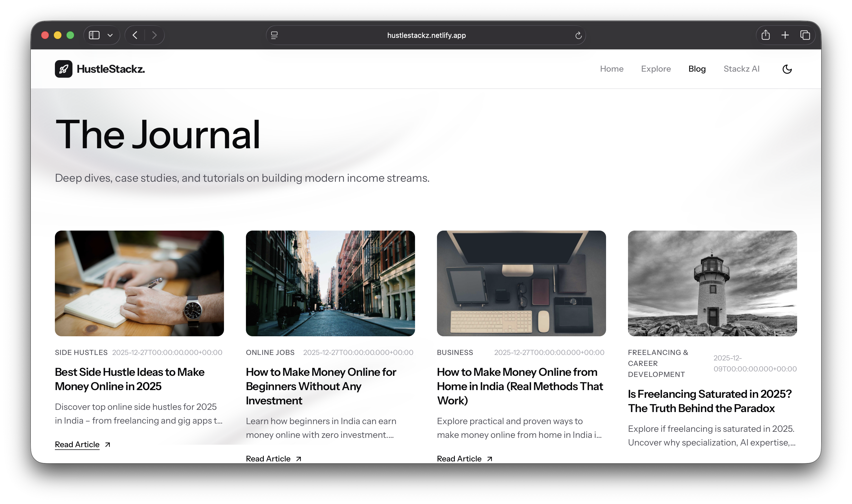Toggle dark mode with the moon icon

coord(787,69)
